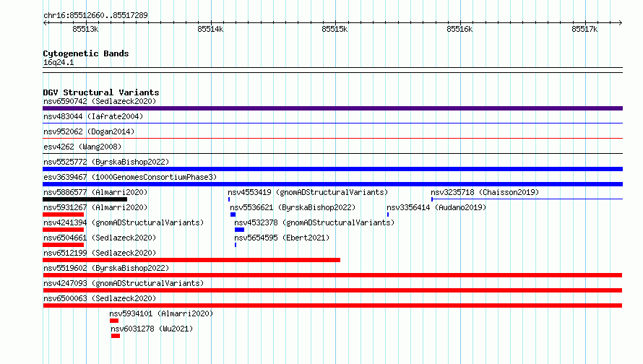This screenshot has height=364, width=643.
Task: Select the red nsv5519602 variant bar
Action: (x=332, y=275)
